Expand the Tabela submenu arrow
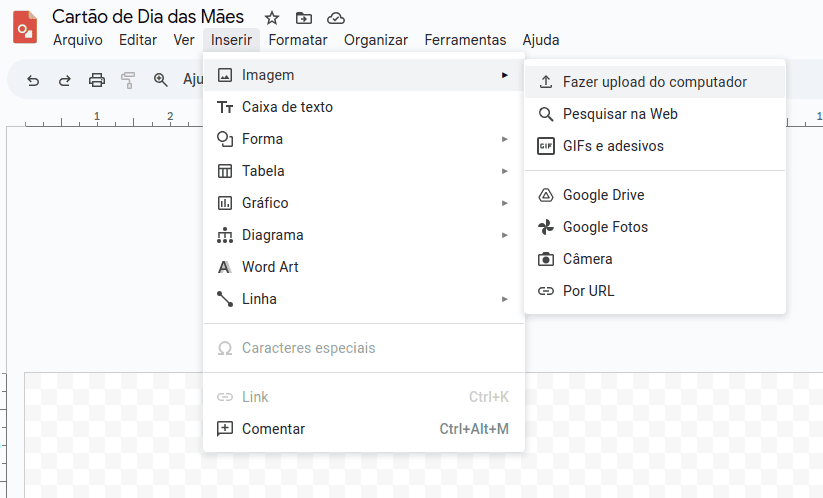823x498 pixels. (504, 171)
